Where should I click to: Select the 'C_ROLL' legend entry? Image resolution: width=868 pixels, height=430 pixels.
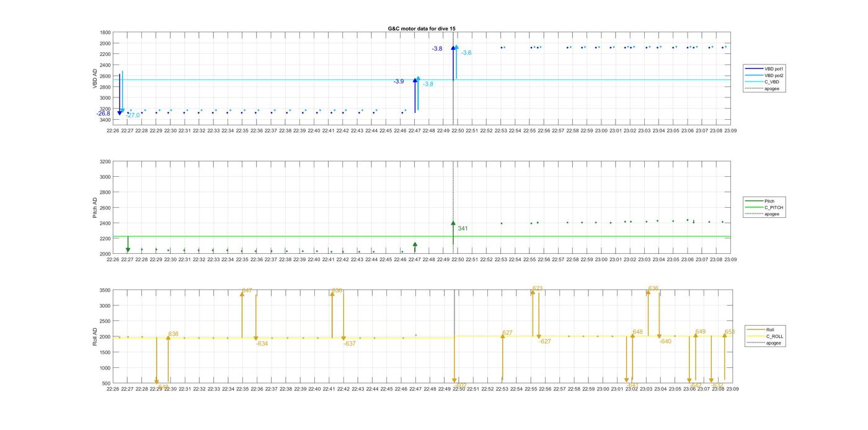click(x=774, y=336)
